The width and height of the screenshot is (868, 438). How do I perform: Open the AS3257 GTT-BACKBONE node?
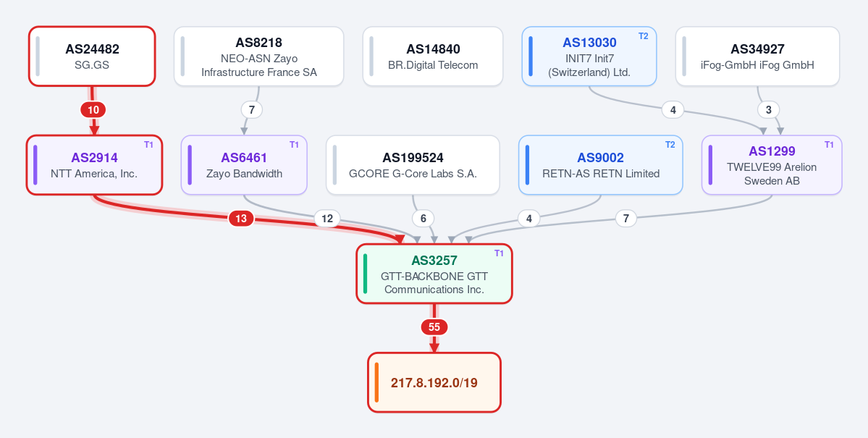434,274
